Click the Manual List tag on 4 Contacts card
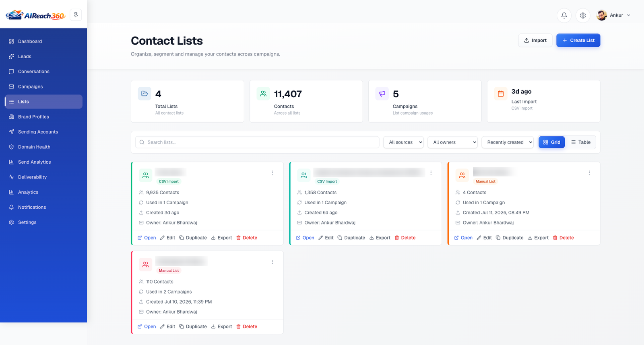644x345 pixels. coord(485,181)
